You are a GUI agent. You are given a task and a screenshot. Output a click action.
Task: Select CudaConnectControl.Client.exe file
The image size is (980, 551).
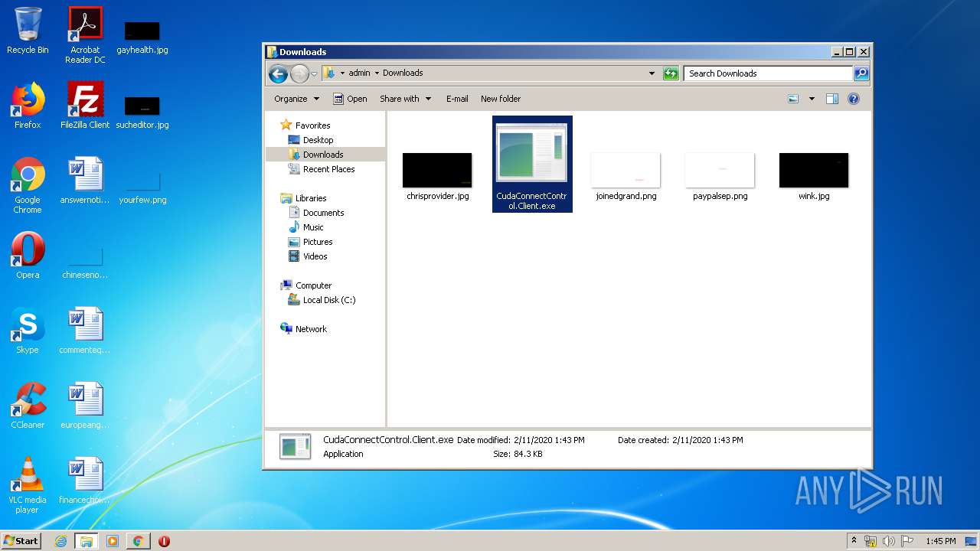tap(532, 165)
